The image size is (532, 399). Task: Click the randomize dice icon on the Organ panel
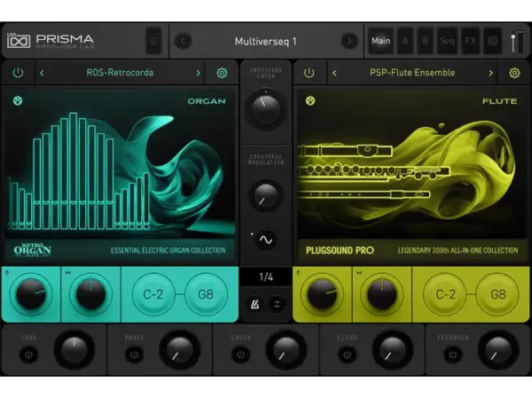18,101
